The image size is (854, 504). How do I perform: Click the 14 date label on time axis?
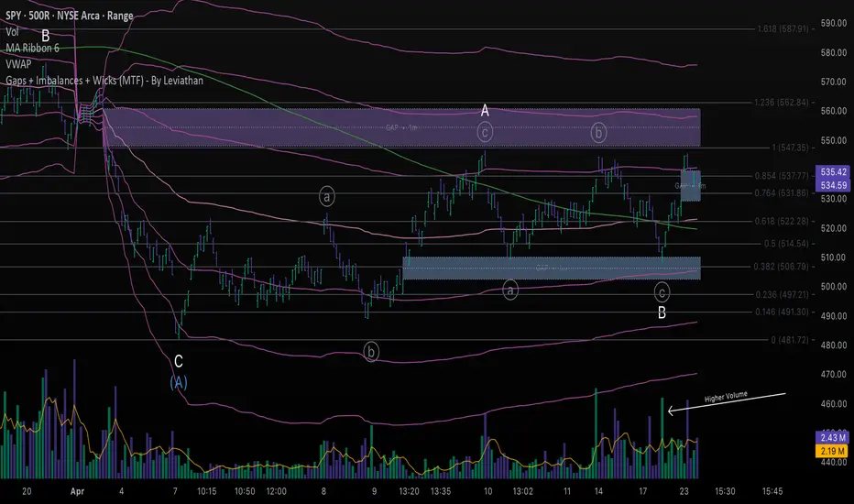[598, 491]
